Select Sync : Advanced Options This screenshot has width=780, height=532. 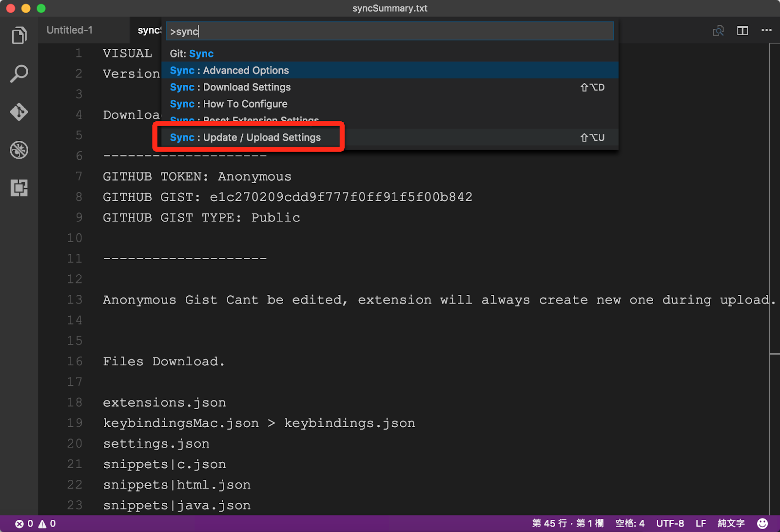pos(390,70)
